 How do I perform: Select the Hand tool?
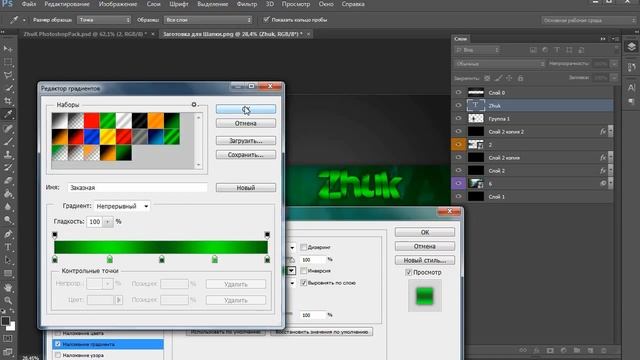point(8,287)
